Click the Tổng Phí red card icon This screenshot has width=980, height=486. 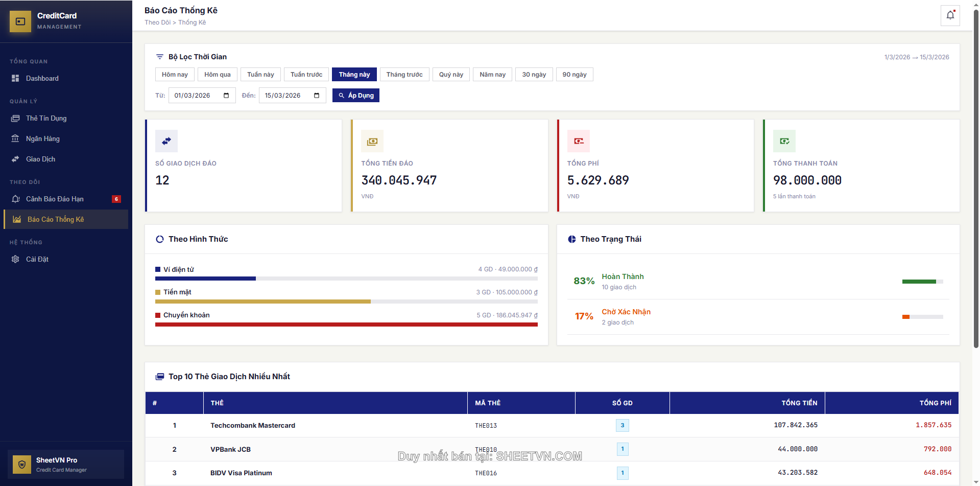click(x=578, y=141)
